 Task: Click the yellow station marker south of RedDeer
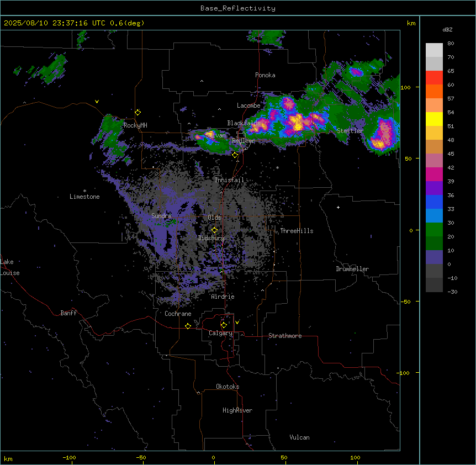(235, 155)
